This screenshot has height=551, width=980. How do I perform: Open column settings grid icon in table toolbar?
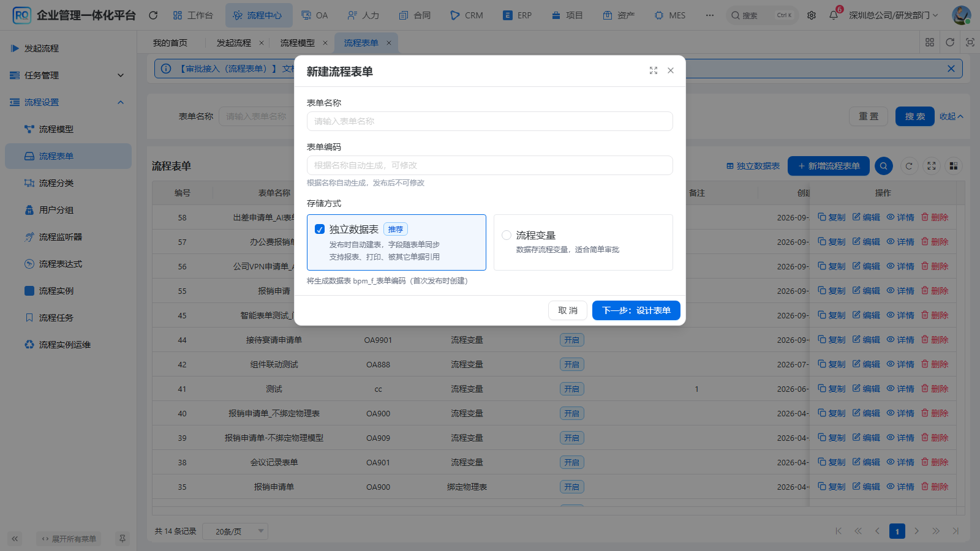(x=953, y=166)
